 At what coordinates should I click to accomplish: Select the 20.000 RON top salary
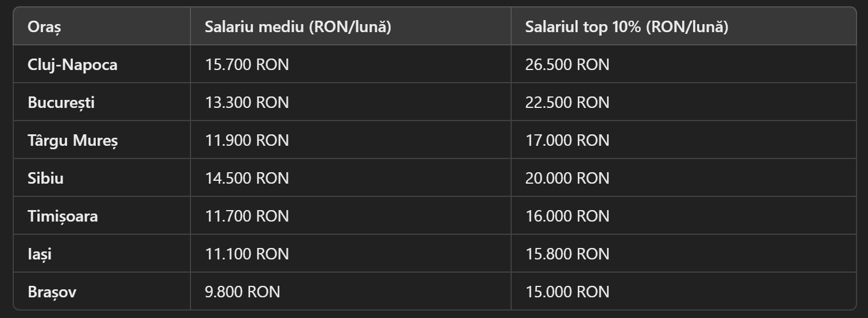click(567, 179)
